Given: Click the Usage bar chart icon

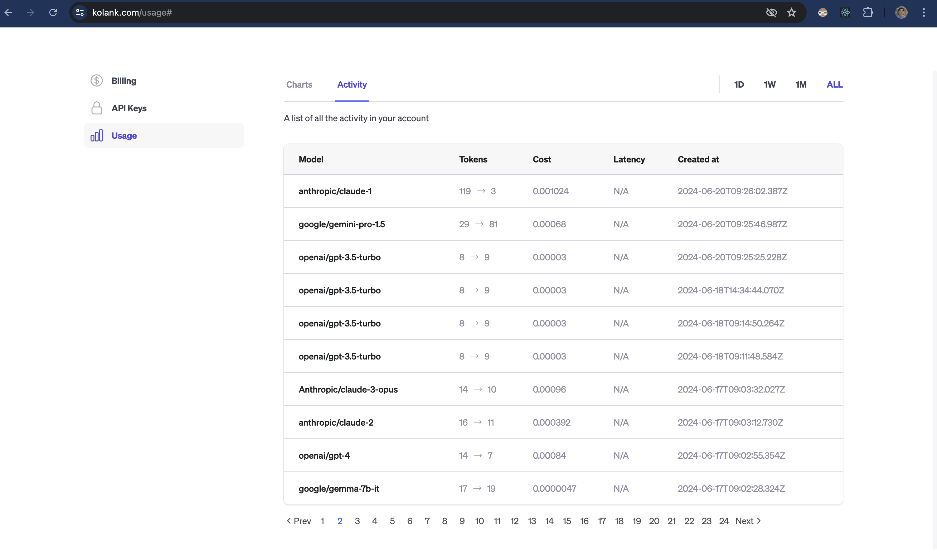Looking at the screenshot, I should [x=97, y=135].
